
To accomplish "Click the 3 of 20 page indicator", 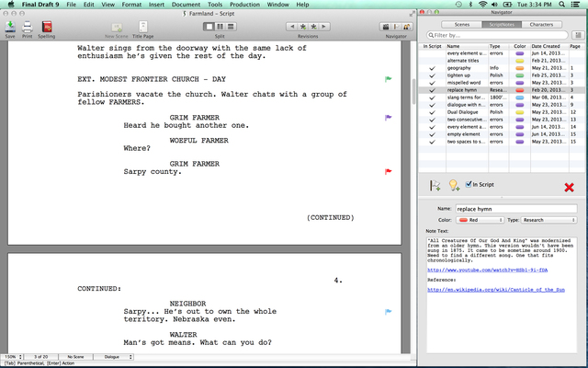I will tap(40, 357).
